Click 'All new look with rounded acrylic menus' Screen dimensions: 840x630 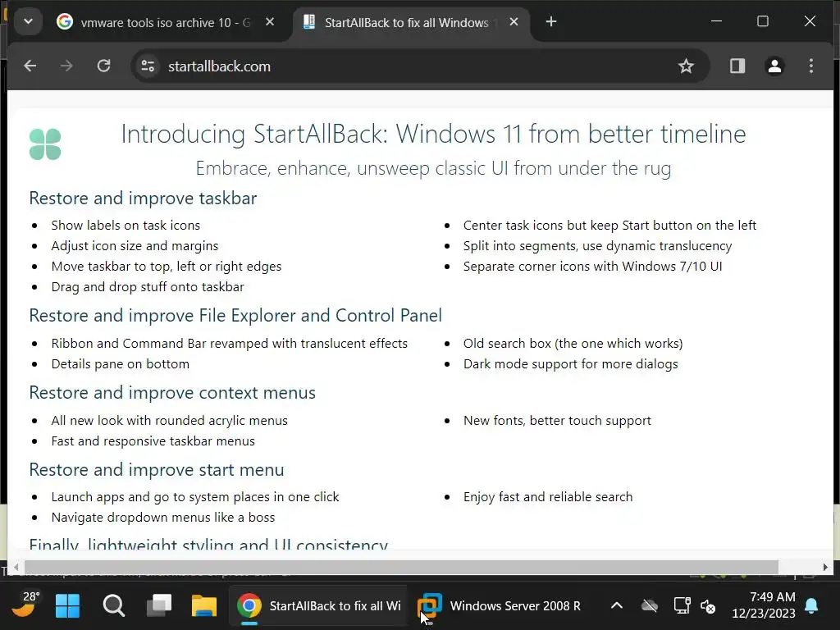click(170, 421)
